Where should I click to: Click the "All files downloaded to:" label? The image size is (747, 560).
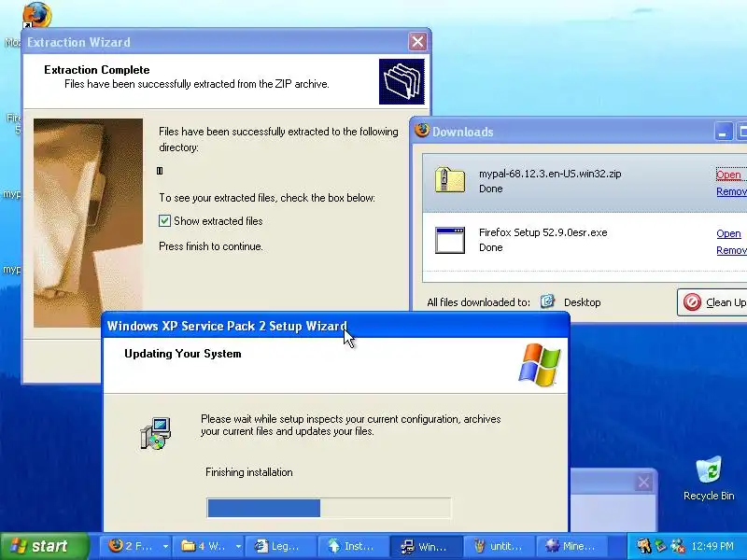478,302
